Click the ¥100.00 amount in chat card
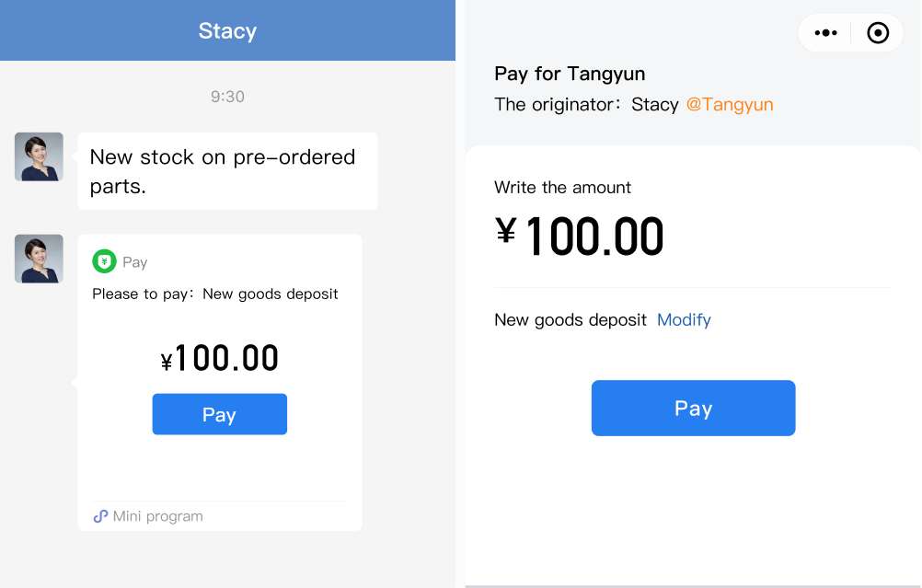The width and height of the screenshot is (922, 588). coord(219,358)
